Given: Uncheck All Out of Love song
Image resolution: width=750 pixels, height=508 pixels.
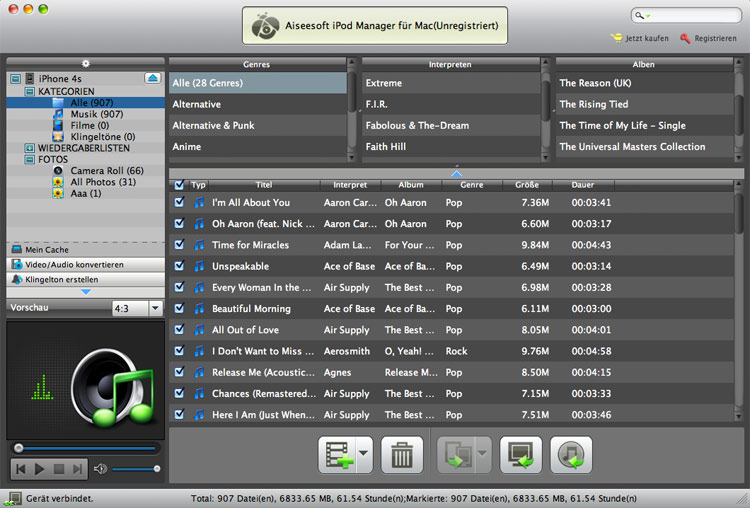Looking at the screenshot, I should [179, 330].
